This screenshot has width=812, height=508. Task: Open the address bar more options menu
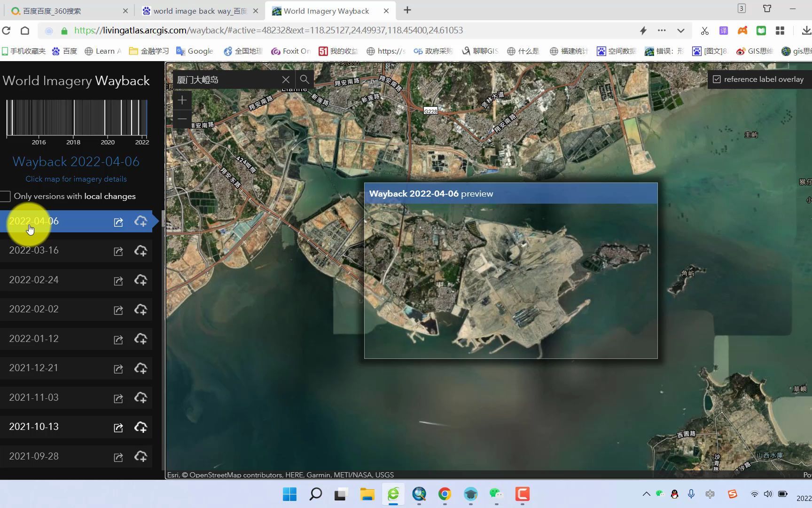(x=662, y=31)
